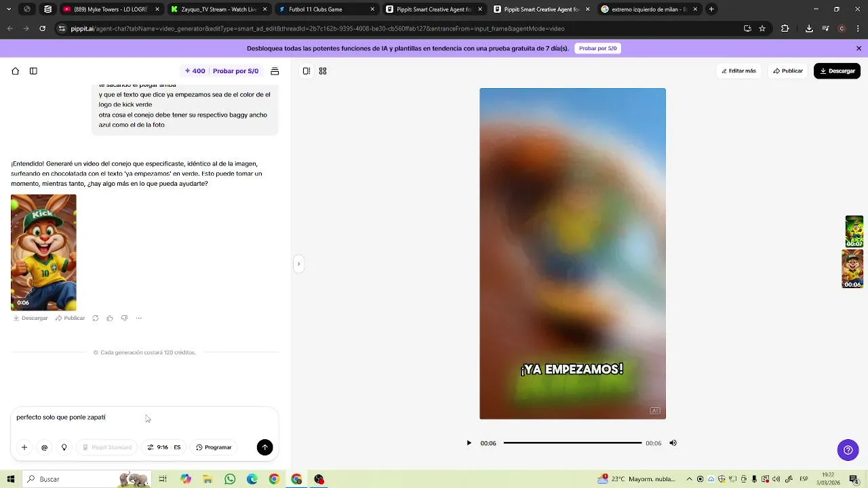
Task: Add attachment with the plus button
Action: click(x=24, y=447)
